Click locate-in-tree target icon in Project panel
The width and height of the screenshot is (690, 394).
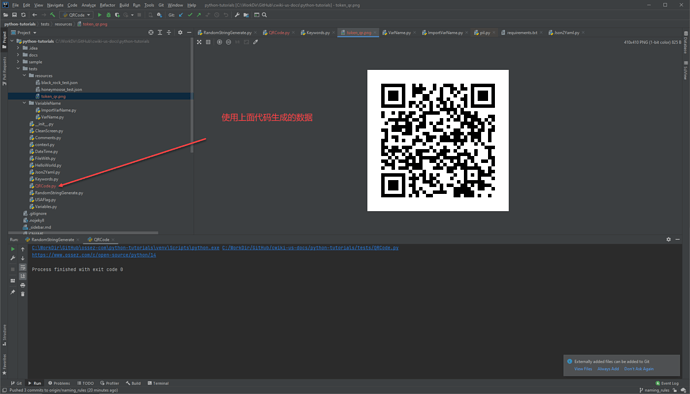click(151, 33)
